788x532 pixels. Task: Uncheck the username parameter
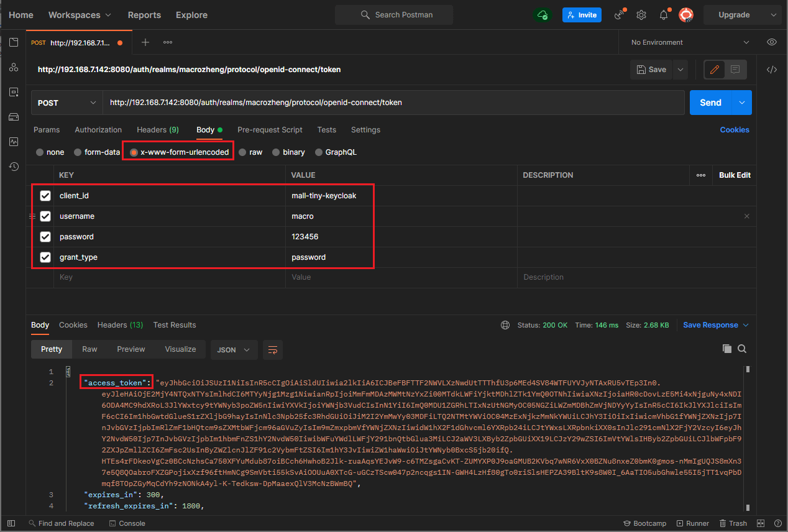pyautogui.click(x=45, y=216)
